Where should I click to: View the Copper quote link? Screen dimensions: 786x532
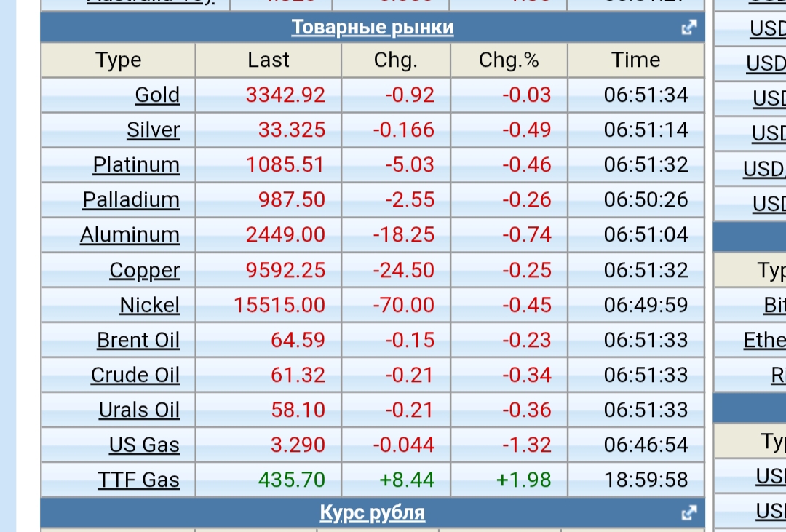pyautogui.click(x=144, y=270)
